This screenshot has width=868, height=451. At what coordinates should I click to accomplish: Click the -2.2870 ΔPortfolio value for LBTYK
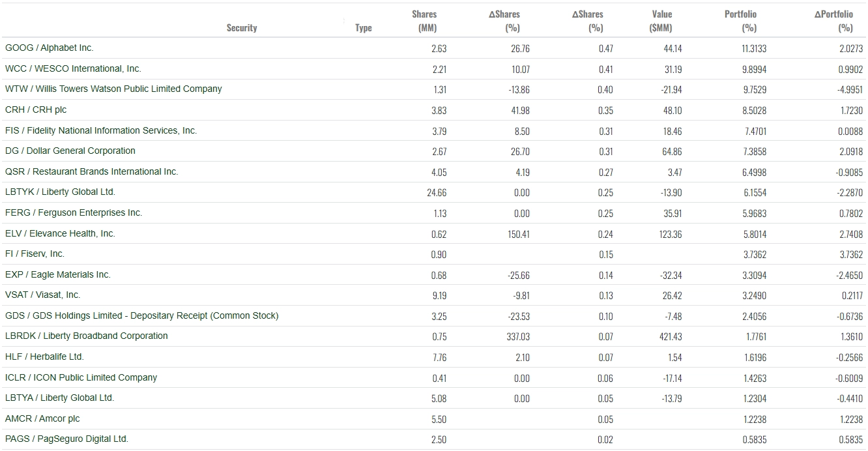click(850, 193)
